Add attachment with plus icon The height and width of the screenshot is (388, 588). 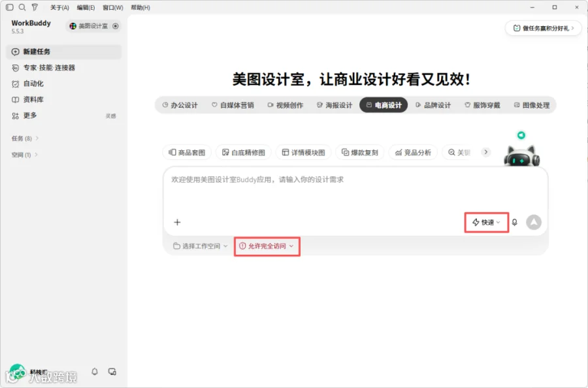click(x=177, y=222)
